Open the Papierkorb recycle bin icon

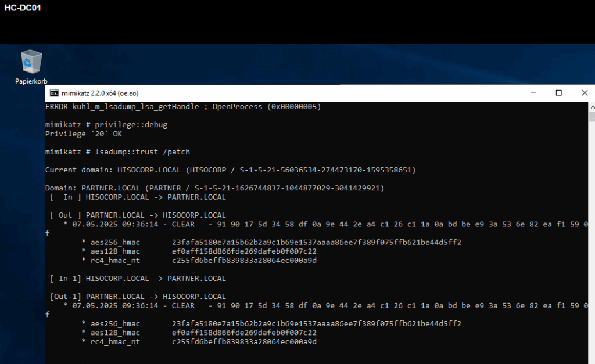31,67
